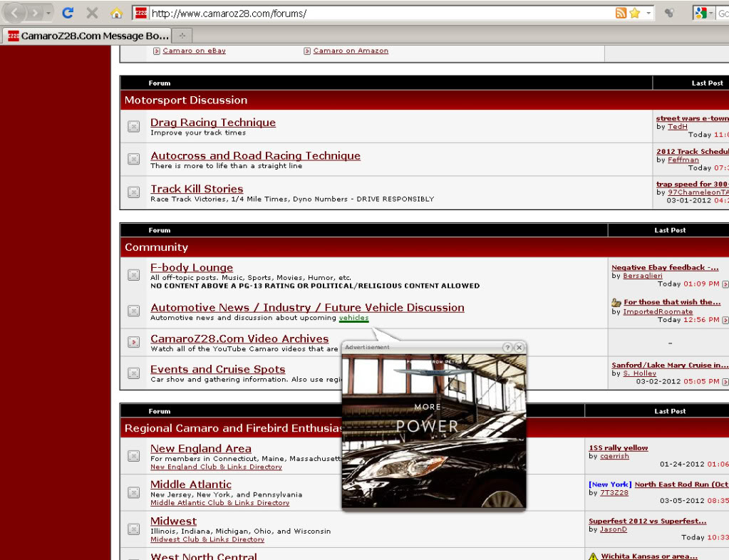Open Midwest Club & Links Directory
Viewport: 729px width, 560px height.
[x=207, y=539]
